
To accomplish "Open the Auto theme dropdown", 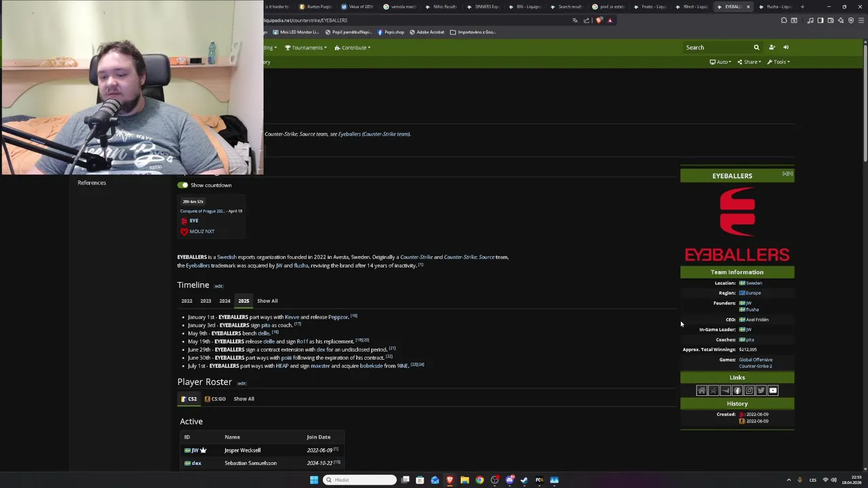I will pyautogui.click(x=720, y=62).
